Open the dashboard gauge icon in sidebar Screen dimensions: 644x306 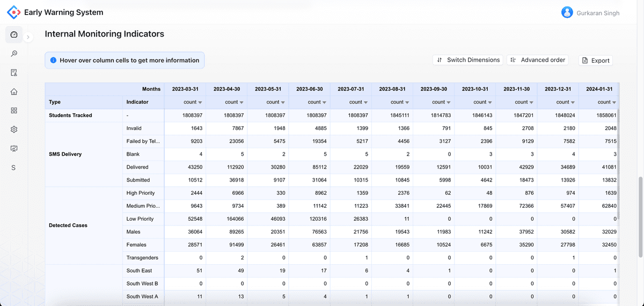[x=14, y=35]
